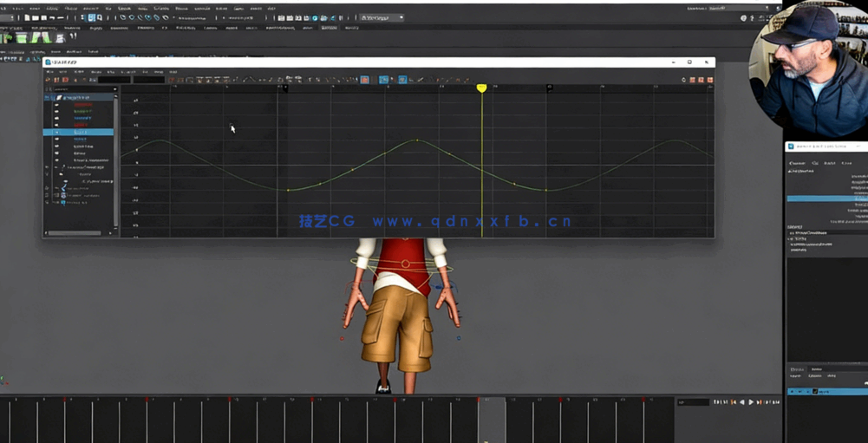Click the layer visibility box in layer editor

tap(793, 392)
